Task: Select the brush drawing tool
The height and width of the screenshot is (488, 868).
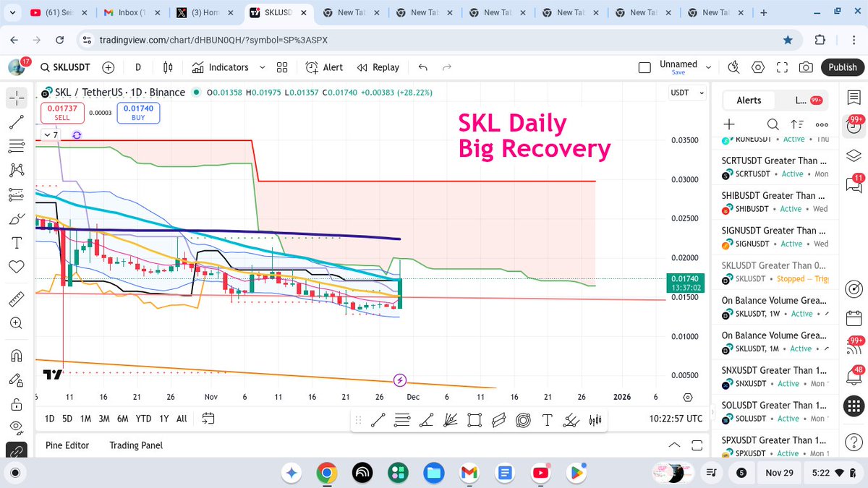Action: [17, 218]
